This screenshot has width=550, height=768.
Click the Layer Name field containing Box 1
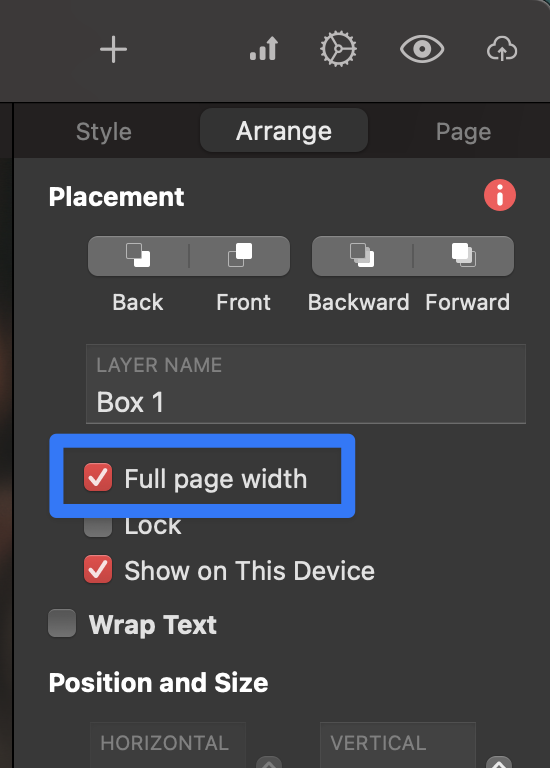[x=306, y=384]
